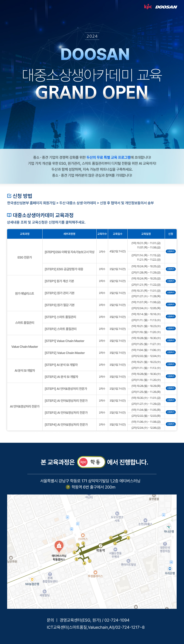Image resolution: width=184 pixels, height=644 pixels.
Task: Click the ESG 전문가 category cell
Action: coord(25,257)
